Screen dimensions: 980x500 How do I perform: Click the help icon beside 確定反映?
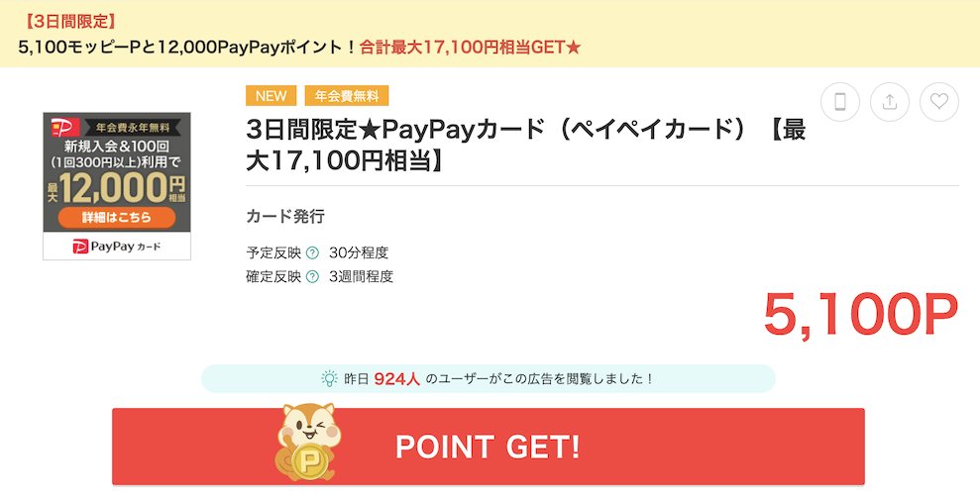pyautogui.click(x=312, y=276)
